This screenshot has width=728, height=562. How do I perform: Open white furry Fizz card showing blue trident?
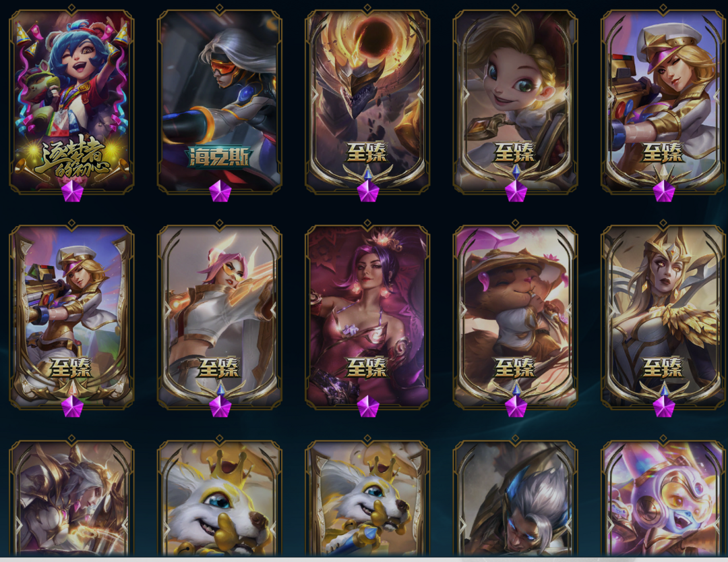(x=367, y=499)
